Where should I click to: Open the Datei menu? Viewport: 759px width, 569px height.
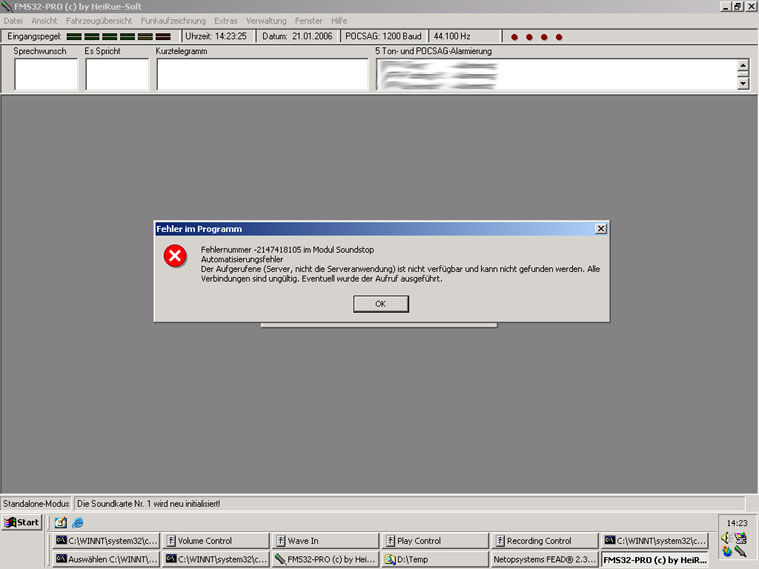pyautogui.click(x=13, y=21)
